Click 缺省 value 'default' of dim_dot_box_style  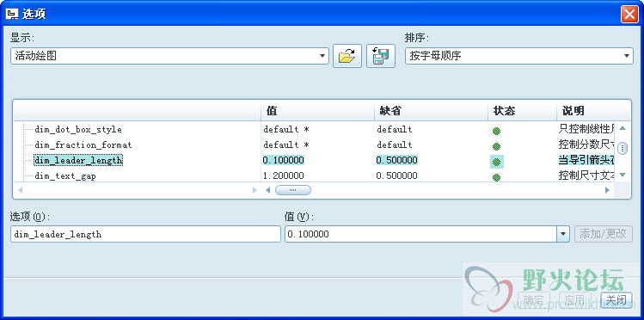click(x=395, y=129)
